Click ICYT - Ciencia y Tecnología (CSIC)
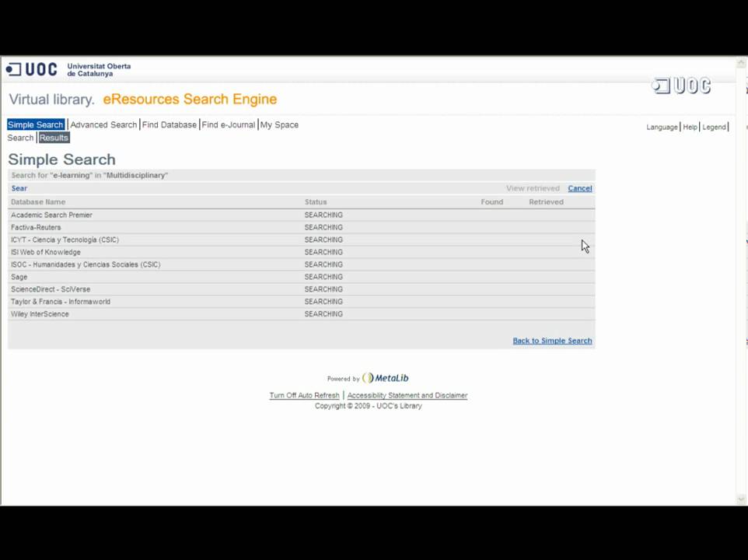748x560 pixels. tap(65, 240)
